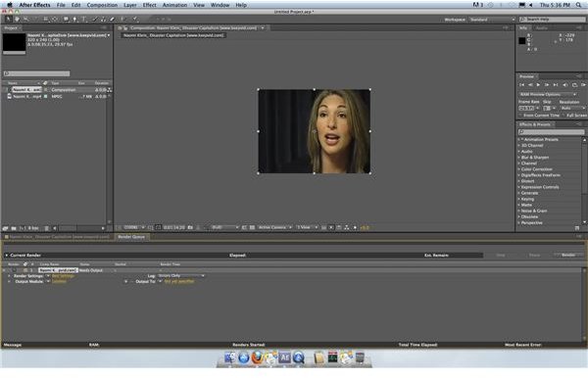Expand the Color Correction effects category
This screenshot has width=588, height=378.
pos(519,169)
